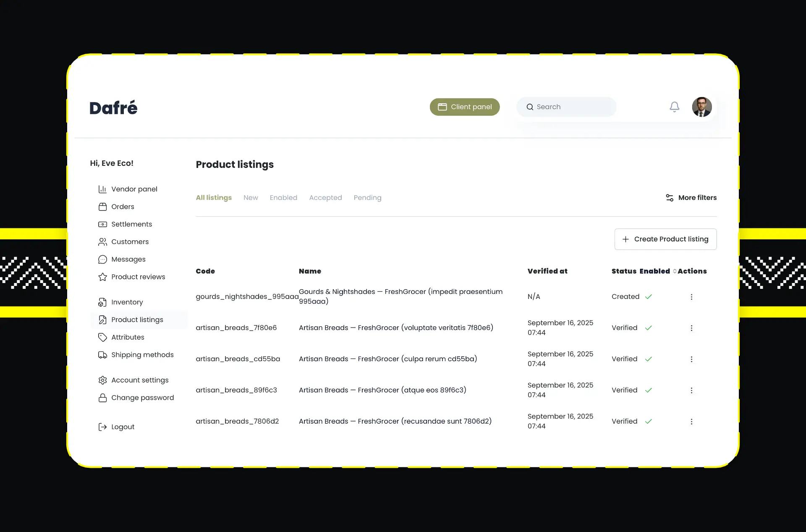Screen dimensions: 806x532
Task: Click the Shipping methods truck icon
Action: (x=102, y=355)
